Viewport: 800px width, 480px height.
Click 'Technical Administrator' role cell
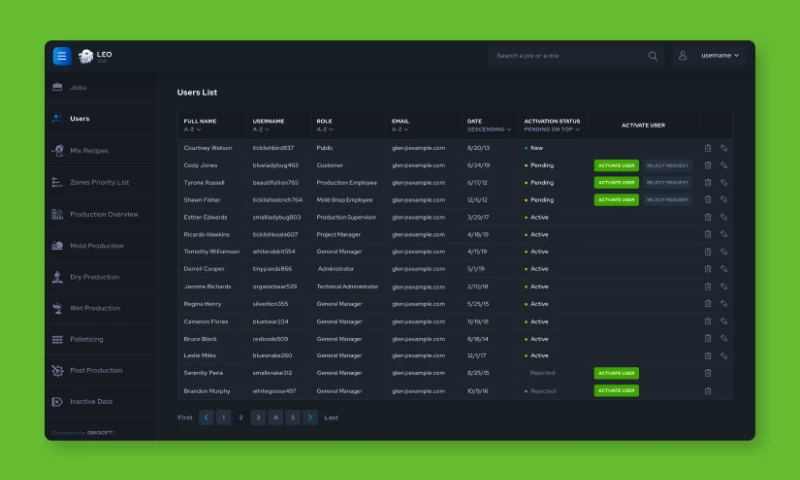[347, 287]
